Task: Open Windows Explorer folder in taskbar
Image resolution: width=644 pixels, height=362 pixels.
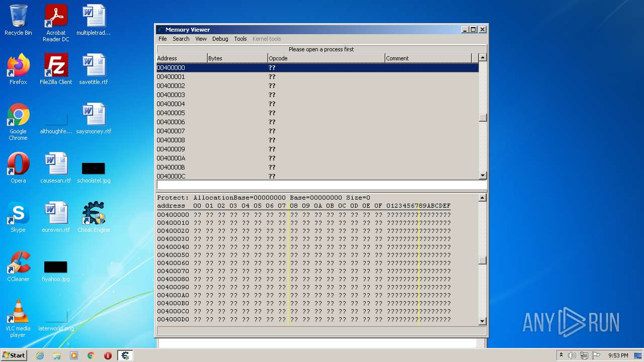Action: 57,355
